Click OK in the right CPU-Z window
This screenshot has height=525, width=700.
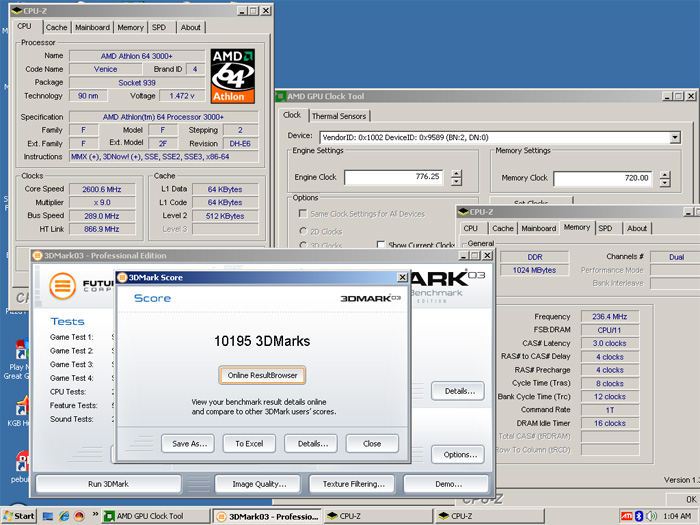[x=685, y=499]
